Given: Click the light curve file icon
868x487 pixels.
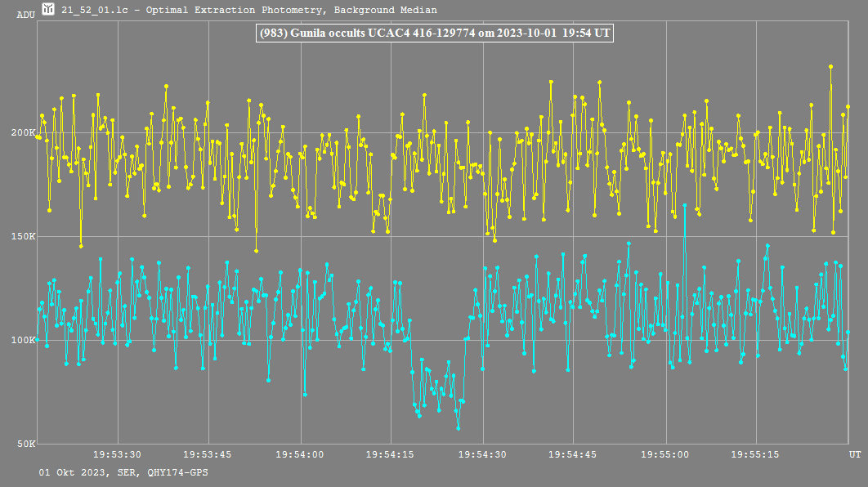Looking at the screenshot, I should coord(49,10).
